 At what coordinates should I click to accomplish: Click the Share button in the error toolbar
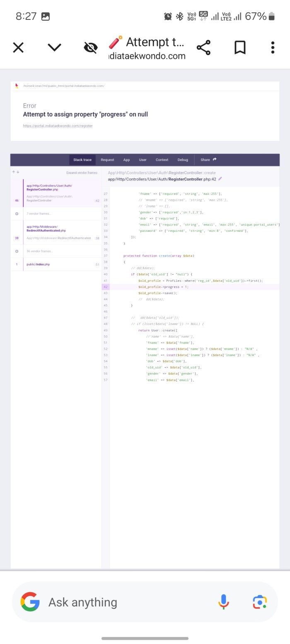pyautogui.click(x=208, y=160)
